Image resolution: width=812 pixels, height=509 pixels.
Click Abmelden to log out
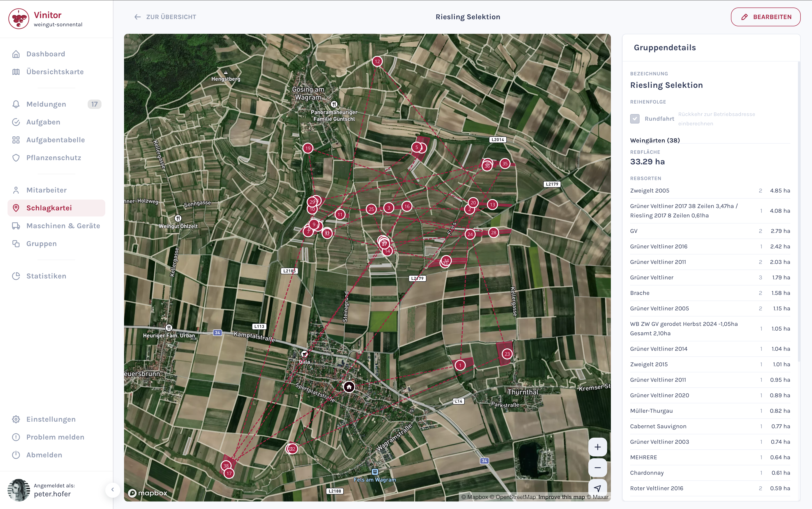click(44, 455)
